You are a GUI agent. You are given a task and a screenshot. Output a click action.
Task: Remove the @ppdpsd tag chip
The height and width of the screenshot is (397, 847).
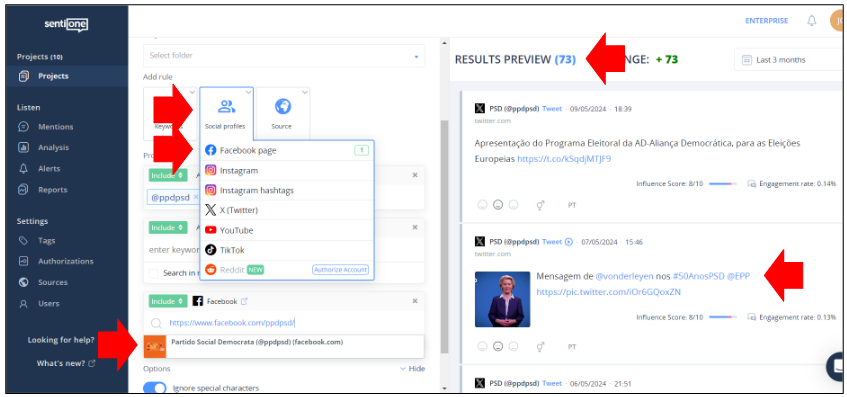pos(196,198)
